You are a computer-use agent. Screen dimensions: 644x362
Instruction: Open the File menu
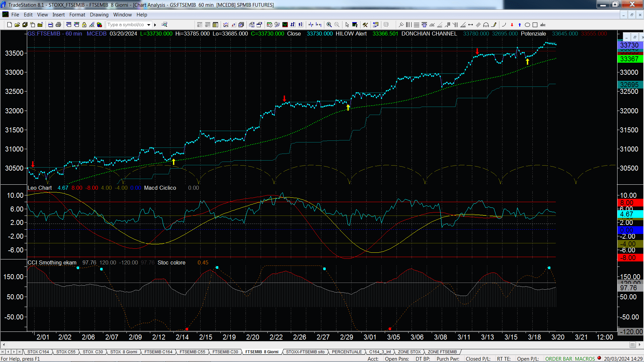click(x=15, y=15)
